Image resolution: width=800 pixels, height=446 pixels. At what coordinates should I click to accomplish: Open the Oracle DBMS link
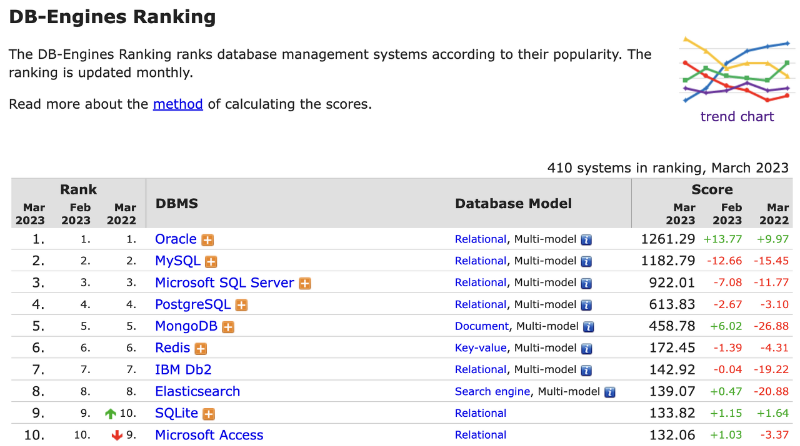pyautogui.click(x=176, y=239)
